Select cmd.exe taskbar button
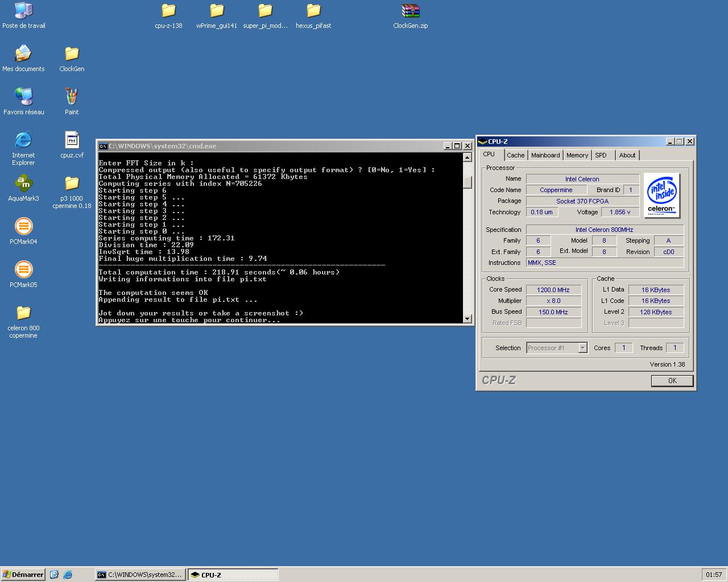 140,575
